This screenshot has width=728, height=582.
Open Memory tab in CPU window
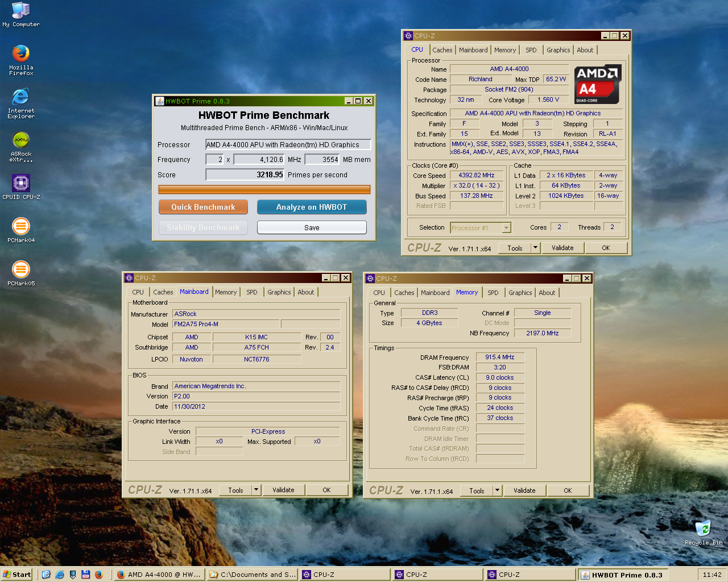[x=505, y=50]
